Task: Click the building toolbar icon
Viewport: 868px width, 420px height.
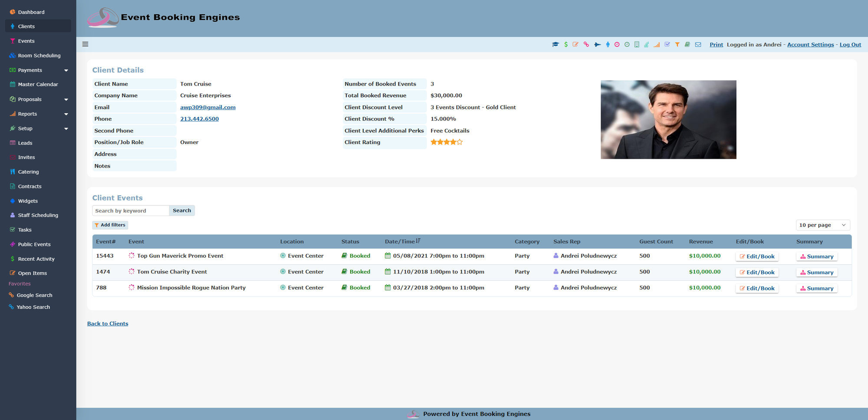Action: click(x=637, y=45)
